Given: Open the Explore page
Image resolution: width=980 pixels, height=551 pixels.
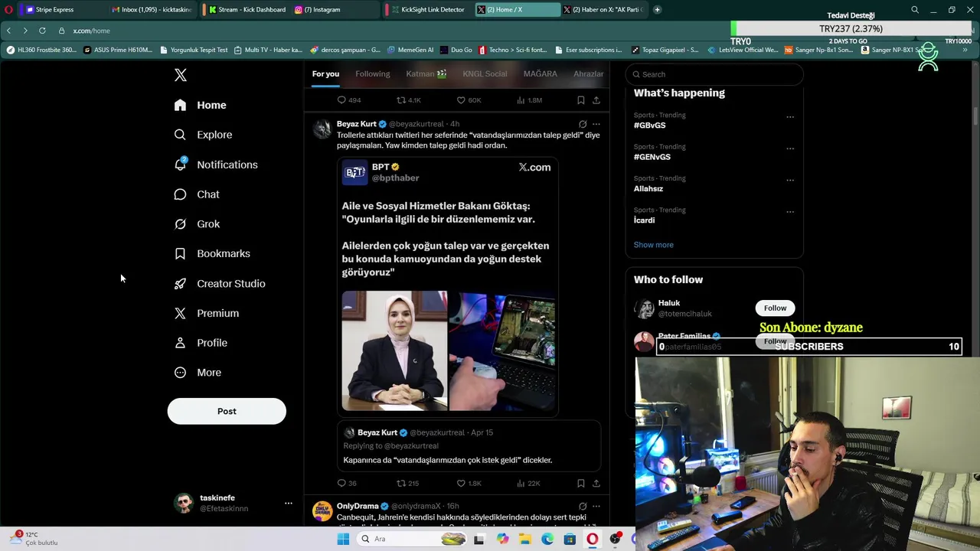Looking at the screenshot, I should (203, 135).
